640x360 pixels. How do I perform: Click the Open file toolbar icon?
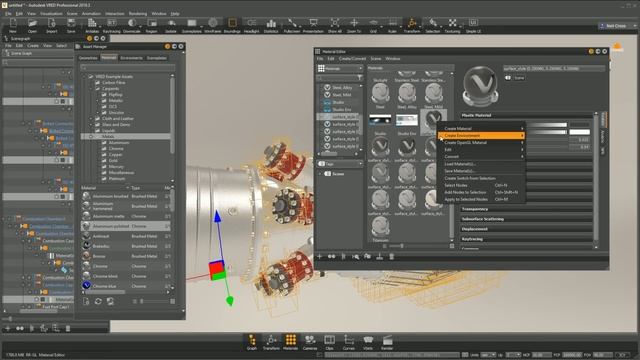click(x=32, y=25)
